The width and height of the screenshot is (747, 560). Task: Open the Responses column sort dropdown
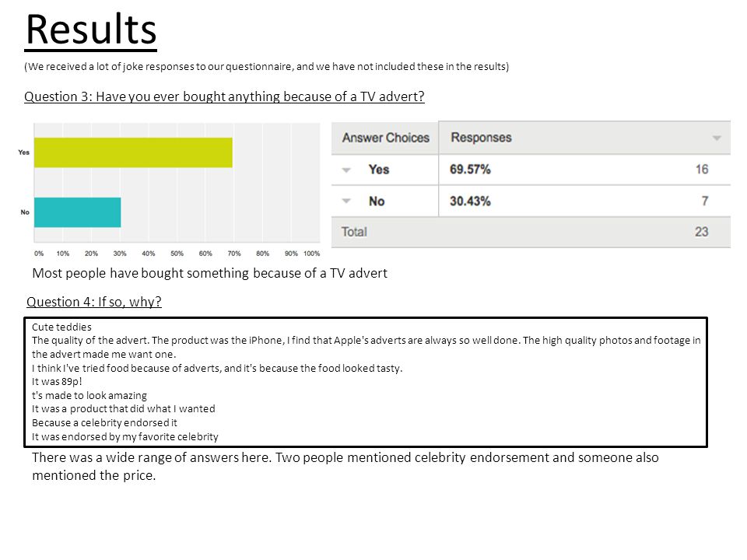(x=716, y=138)
